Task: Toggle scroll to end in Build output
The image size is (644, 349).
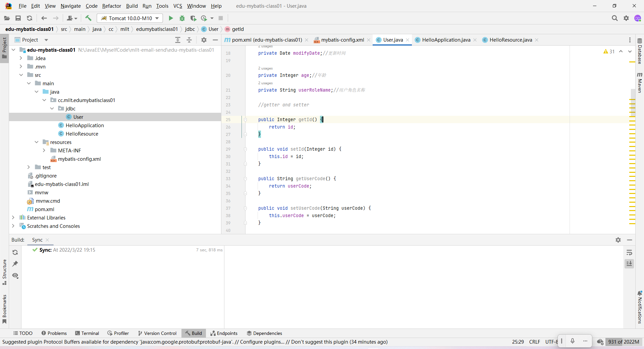Action: coord(629,264)
